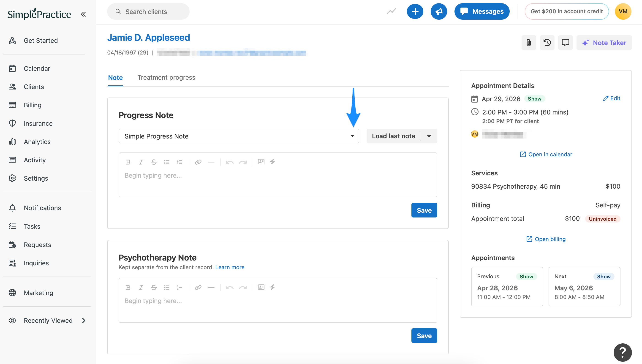Image resolution: width=642 pixels, height=364 pixels.
Task: Click Edit in Appointment Details
Action: pyautogui.click(x=612, y=98)
